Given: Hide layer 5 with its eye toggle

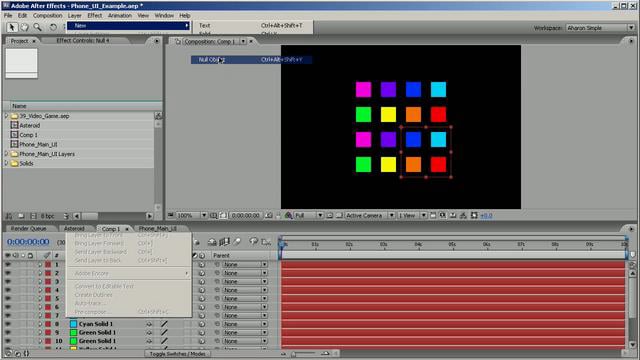Looking at the screenshot, I should 8,298.
